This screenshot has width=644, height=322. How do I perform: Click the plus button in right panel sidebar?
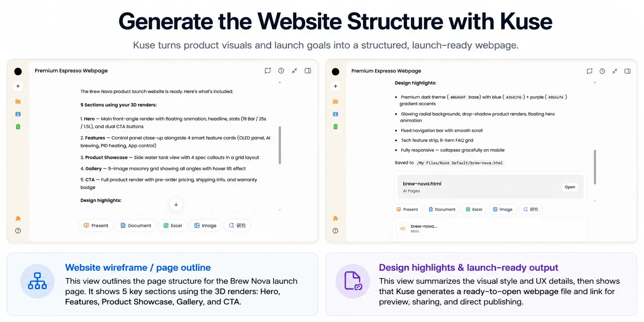click(x=335, y=86)
